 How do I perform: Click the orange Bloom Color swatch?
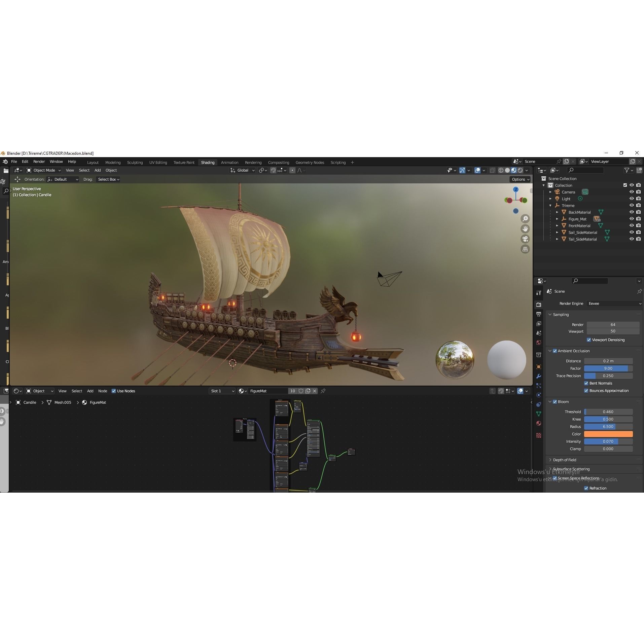point(609,434)
